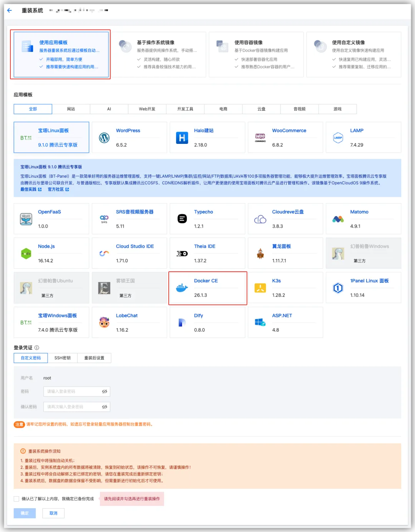Choose the operating system image option card

point(159,55)
